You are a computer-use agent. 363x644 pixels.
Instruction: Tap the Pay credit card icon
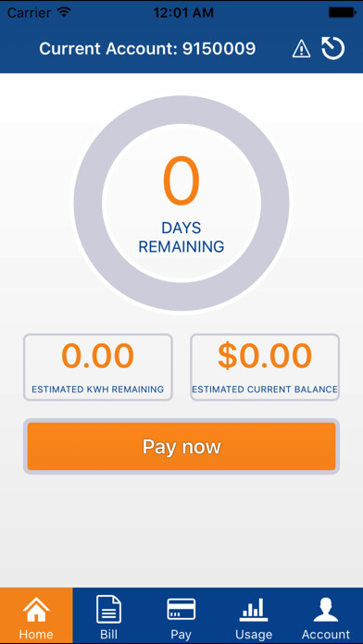[x=181, y=609]
